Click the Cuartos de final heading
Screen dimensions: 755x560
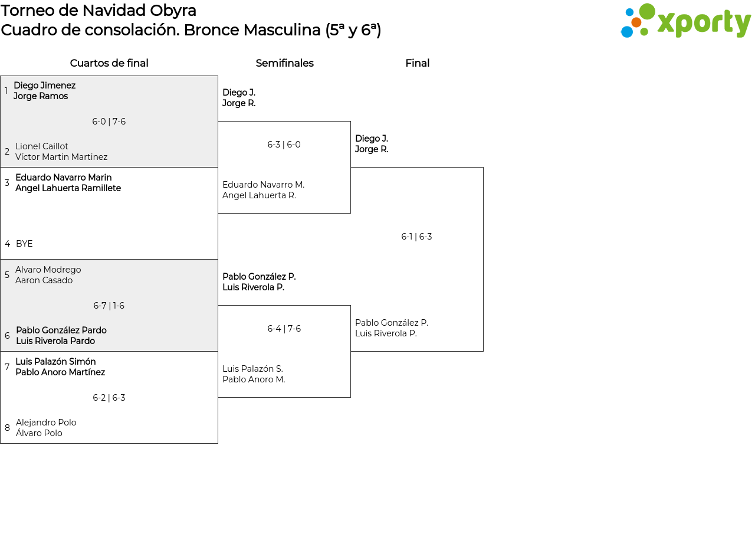109,63
